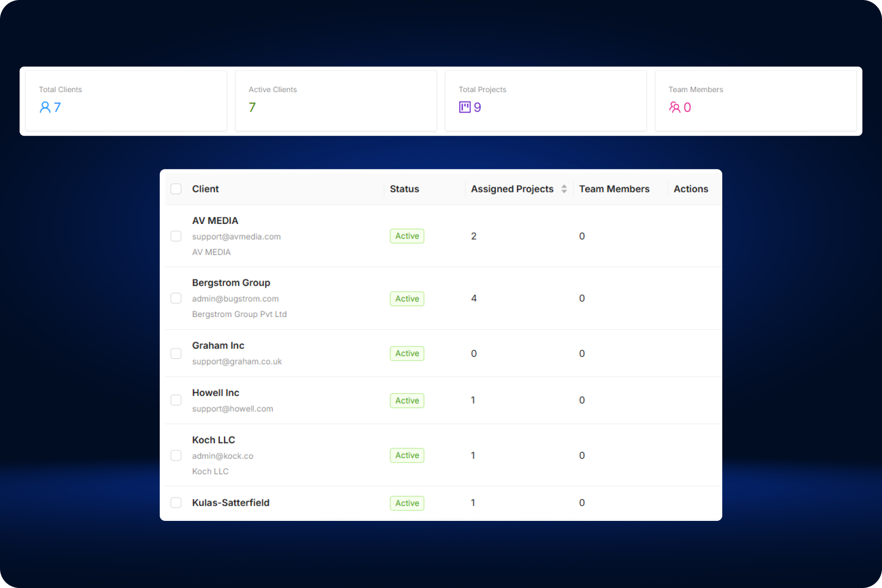Click the Active Clients stat card

pos(336,100)
